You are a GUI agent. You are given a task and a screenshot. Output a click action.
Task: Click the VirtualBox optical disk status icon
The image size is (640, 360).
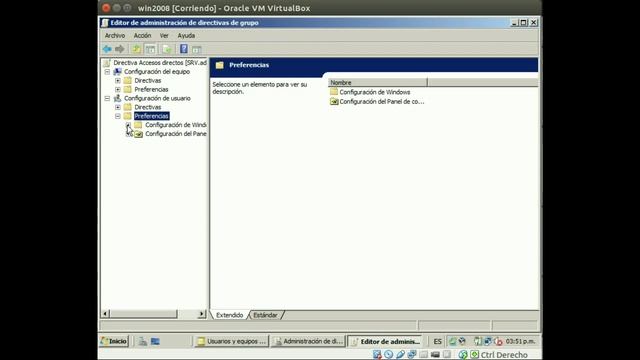coord(389,355)
